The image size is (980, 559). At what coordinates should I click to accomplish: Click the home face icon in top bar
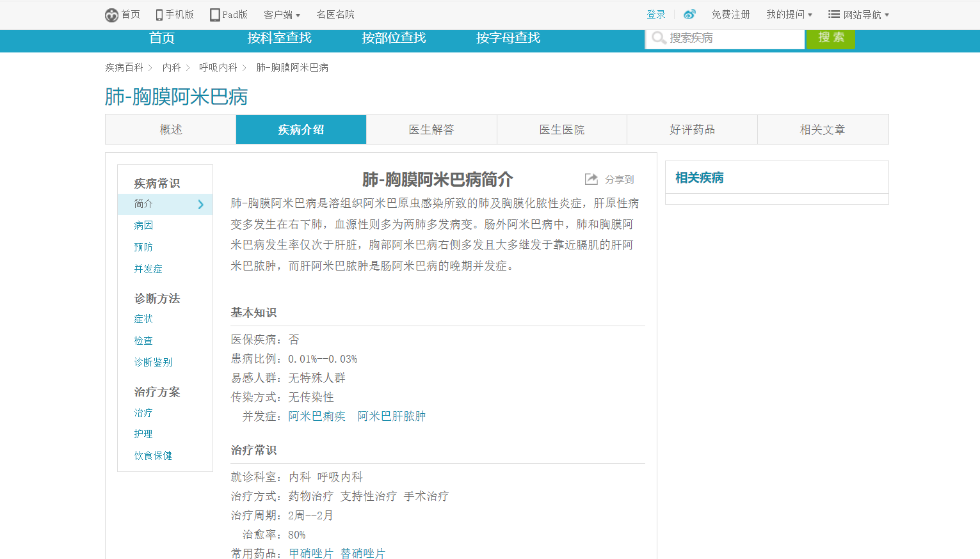point(111,15)
